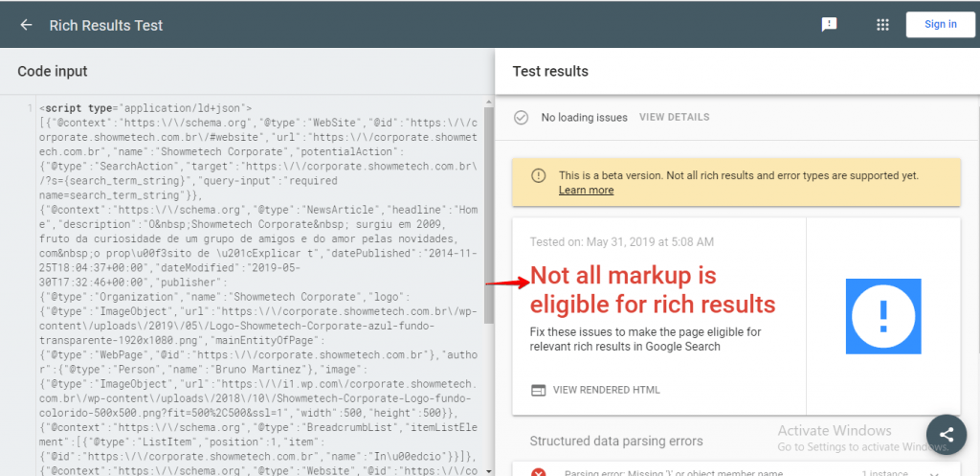Click inside the code input editor

click(256, 287)
